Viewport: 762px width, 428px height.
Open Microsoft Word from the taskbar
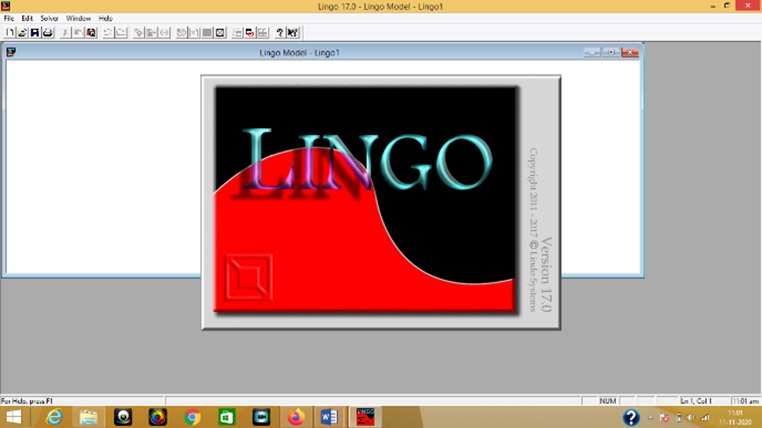point(329,417)
